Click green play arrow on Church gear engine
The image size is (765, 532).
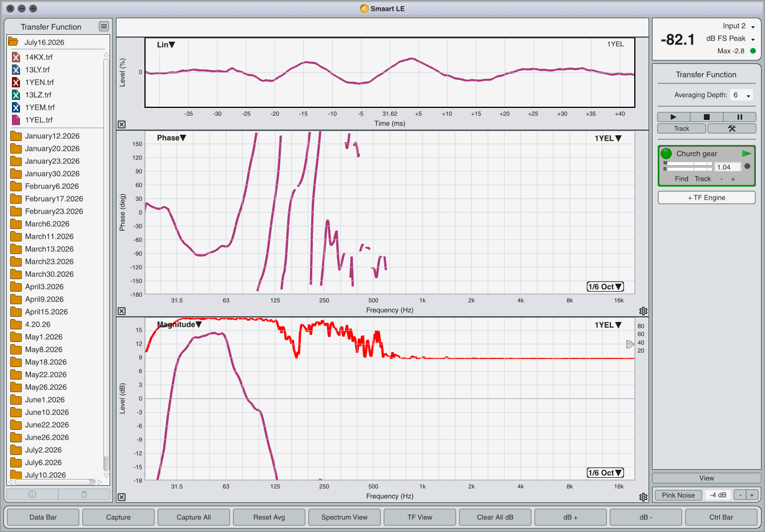click(746, 154)
